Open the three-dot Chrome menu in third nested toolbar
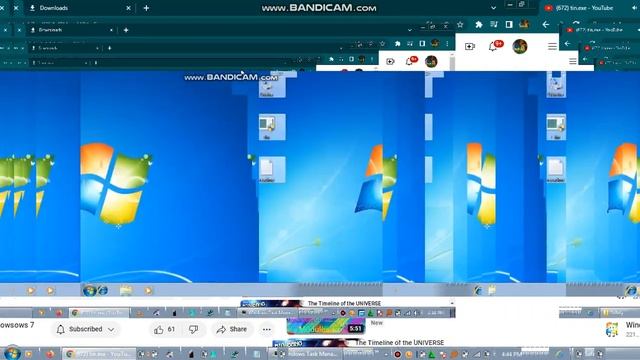The height and width of the screenshot is (360, 640). click(x=447, y=43)
